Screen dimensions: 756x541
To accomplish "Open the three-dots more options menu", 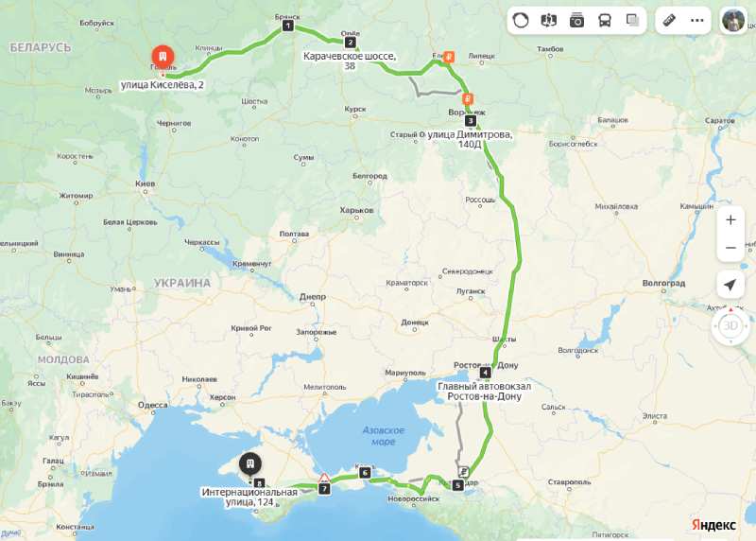I will tap(697, 20).
